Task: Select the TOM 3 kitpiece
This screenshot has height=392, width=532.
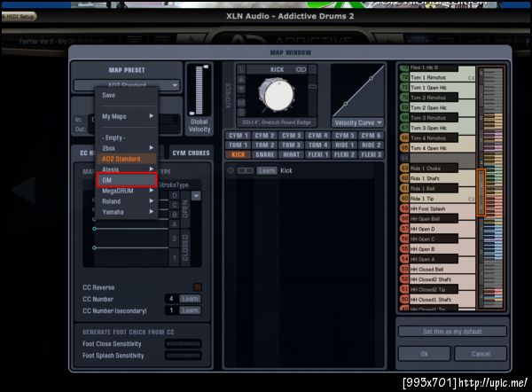Action: pyautogui.click(x=291, y=145)
